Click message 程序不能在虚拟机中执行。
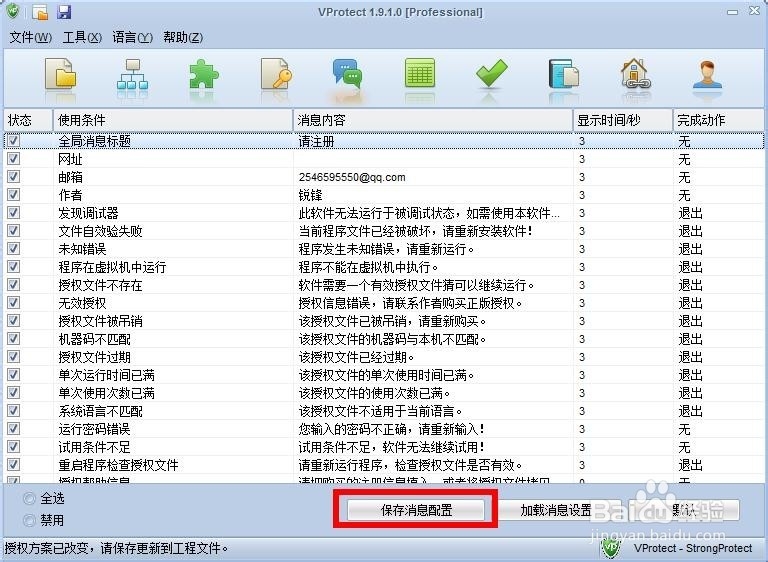The height and width of the screenshot is (562, 768). tap(368, 267)
